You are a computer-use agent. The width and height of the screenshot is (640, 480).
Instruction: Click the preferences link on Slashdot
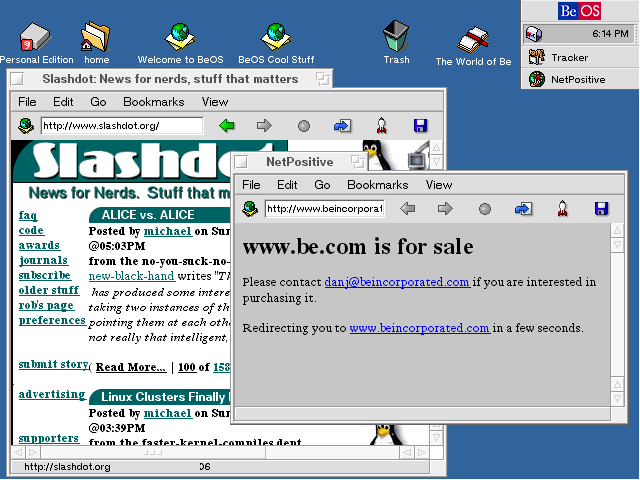pyautogui.click(x=52, y=320)
